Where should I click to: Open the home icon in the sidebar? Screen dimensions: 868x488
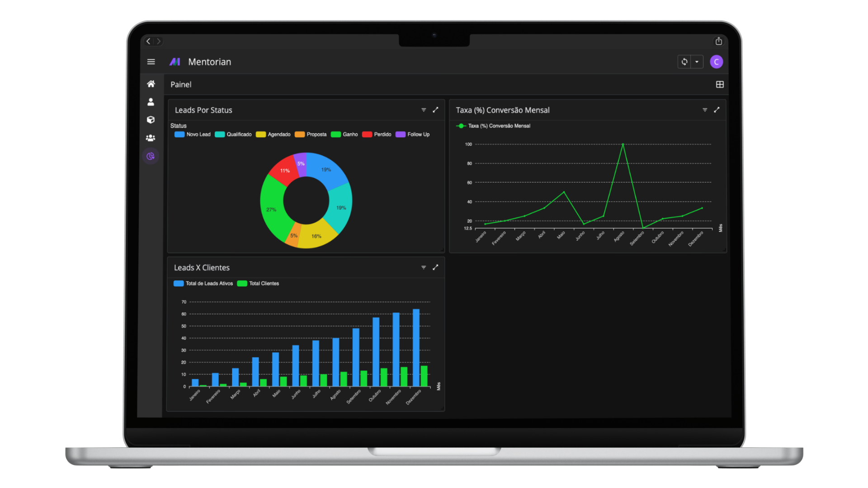[151, 84]
